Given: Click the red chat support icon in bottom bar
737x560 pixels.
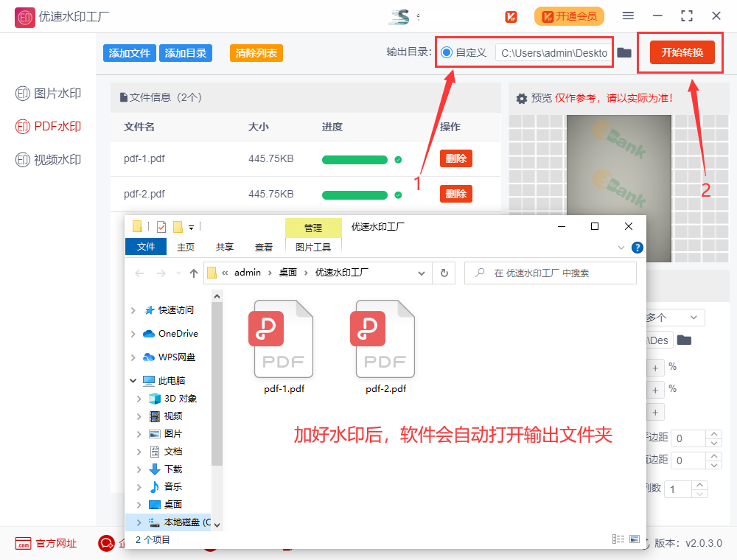Looking at the screenshot, I should (x=106, y=544).
